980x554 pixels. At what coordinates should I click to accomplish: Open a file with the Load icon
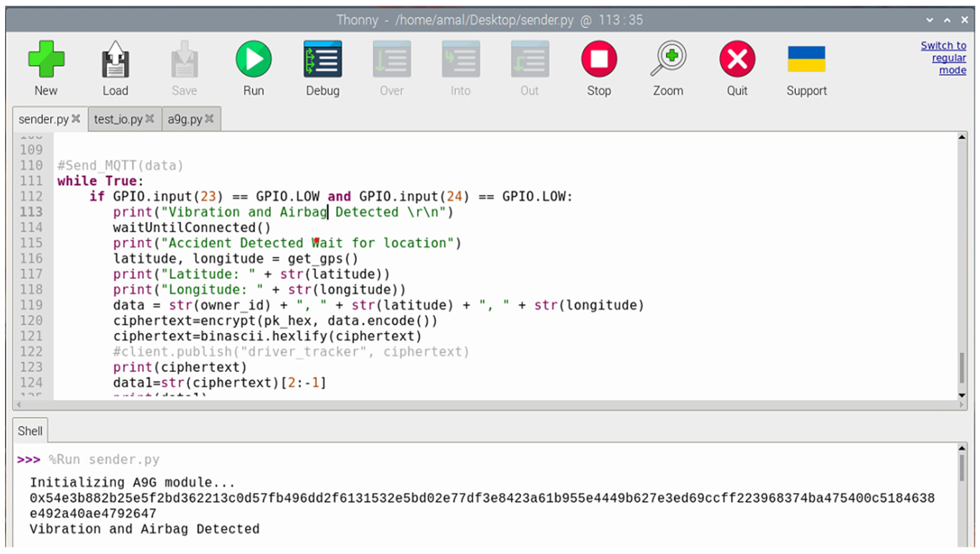click(x=115, y=59)
